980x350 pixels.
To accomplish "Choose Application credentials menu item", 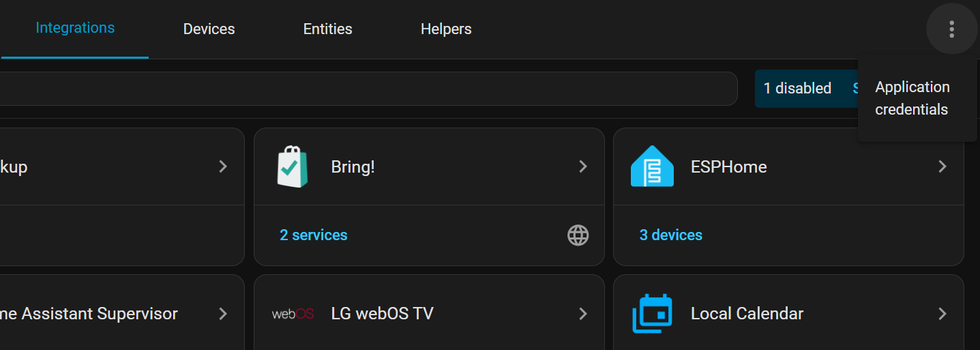I will 912,98.
